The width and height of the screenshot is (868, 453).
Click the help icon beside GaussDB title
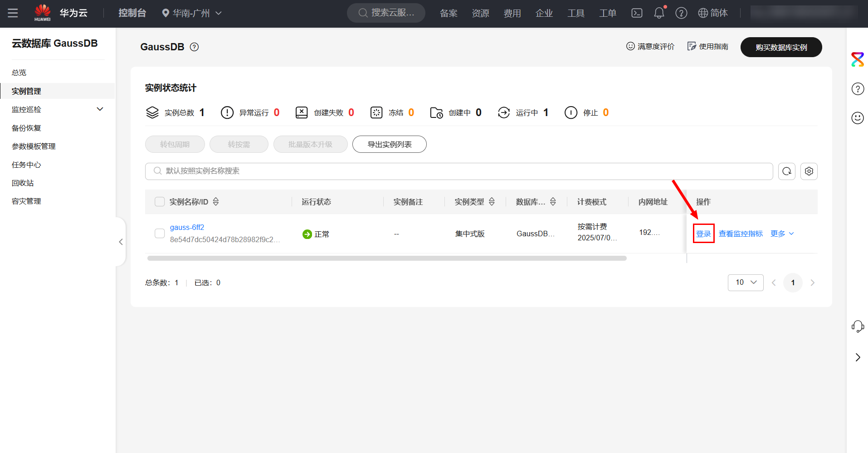(x=194, y=47)
